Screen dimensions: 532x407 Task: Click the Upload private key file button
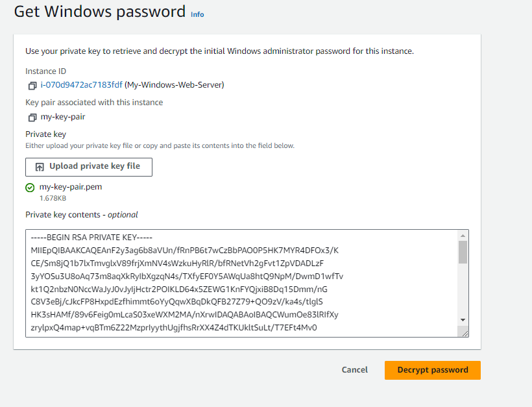tap(89, 167)
